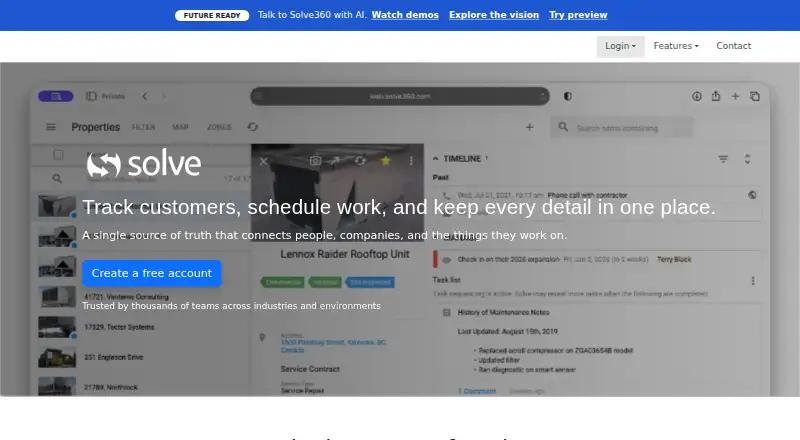
Task: Click the address link under Lennox Raider
Action: point(333,346)
